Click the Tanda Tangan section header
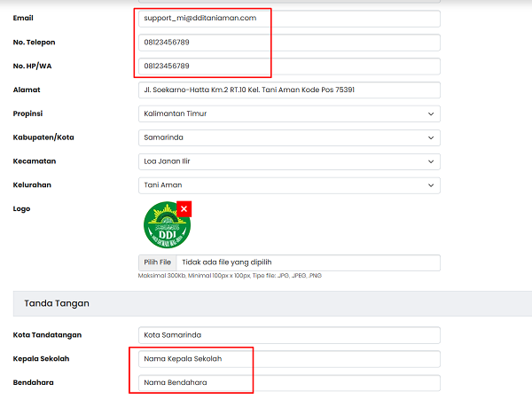The width and height of the screenshot is (532, 399). (57, 303)
